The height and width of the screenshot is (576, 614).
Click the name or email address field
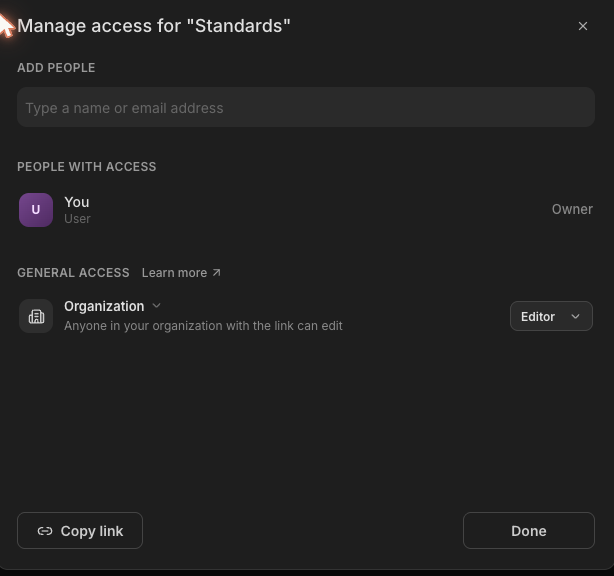pyautogui.click(x=306, y=107)
